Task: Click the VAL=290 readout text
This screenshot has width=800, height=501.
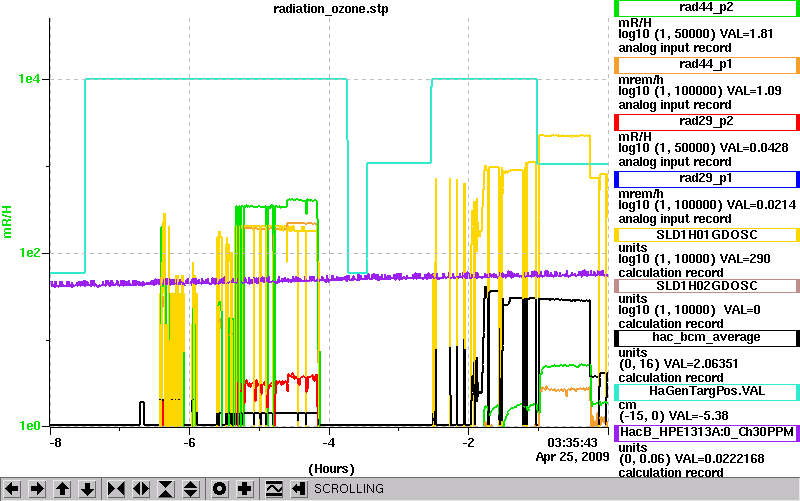Action: click(746, 259)
